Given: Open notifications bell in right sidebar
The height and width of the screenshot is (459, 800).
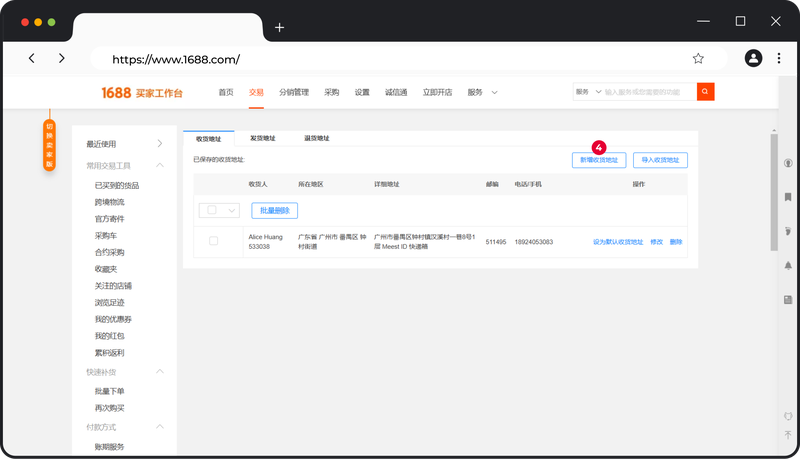Looking at the screenshot, I should pos(788,265).
